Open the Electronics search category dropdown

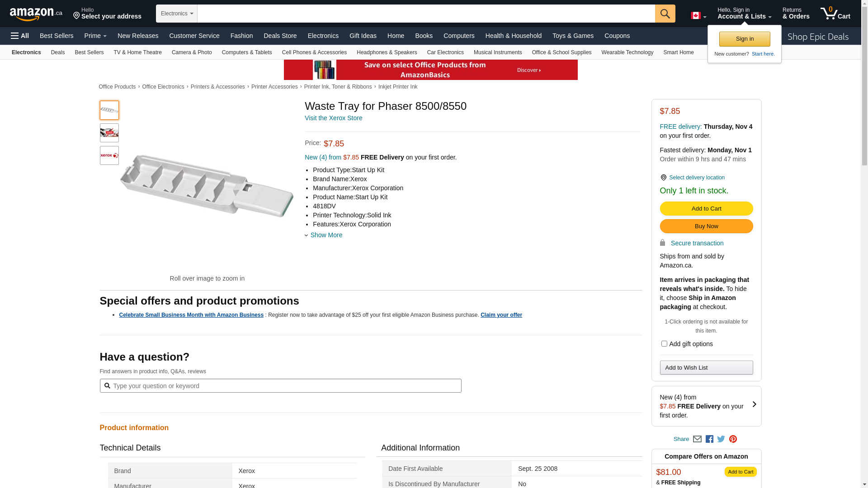coord(177,14)
